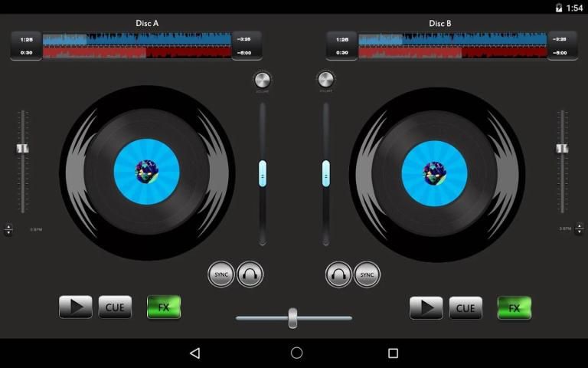
Task: Click the BPM stepper arrows beside Disc B
Action: click(x=579, y=229)
